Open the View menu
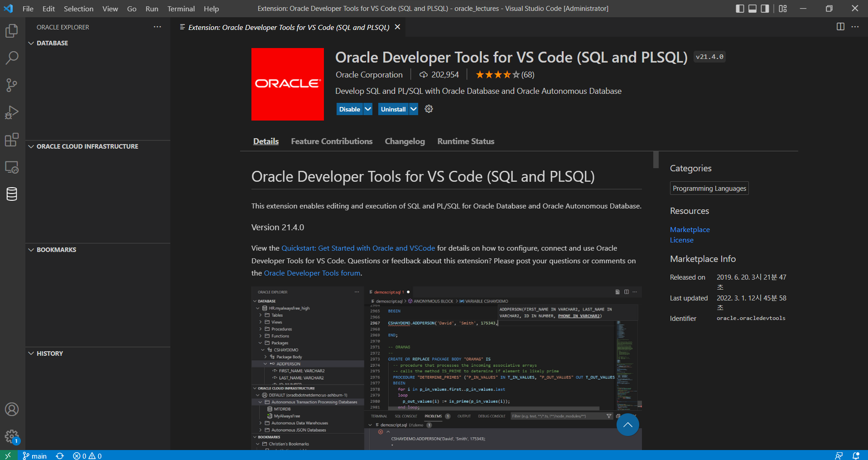 click(x=110, y=9)
